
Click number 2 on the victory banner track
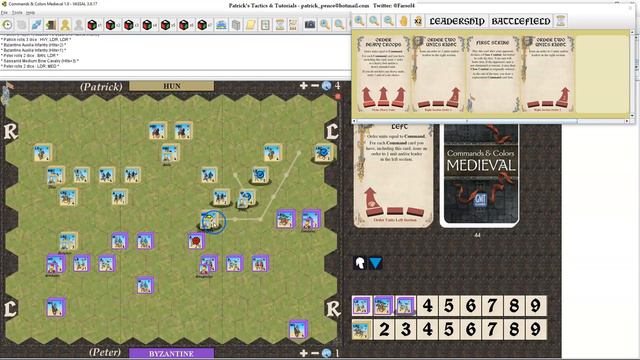pyautogui.click(x=384, y=329)
